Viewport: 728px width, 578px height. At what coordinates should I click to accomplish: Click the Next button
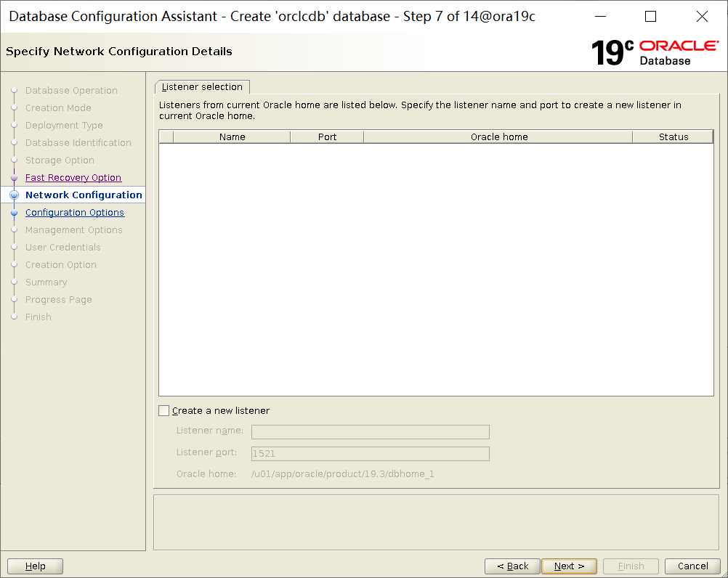point(569,566)
